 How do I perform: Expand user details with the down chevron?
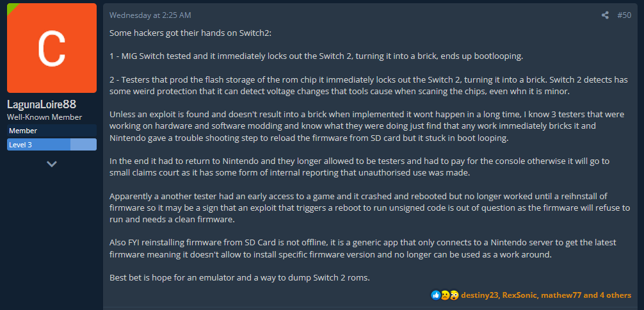[x=52, y=163]
